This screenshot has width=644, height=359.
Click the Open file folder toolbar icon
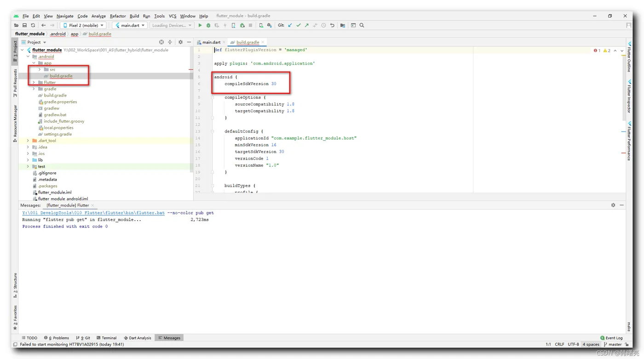coord(17,25)
